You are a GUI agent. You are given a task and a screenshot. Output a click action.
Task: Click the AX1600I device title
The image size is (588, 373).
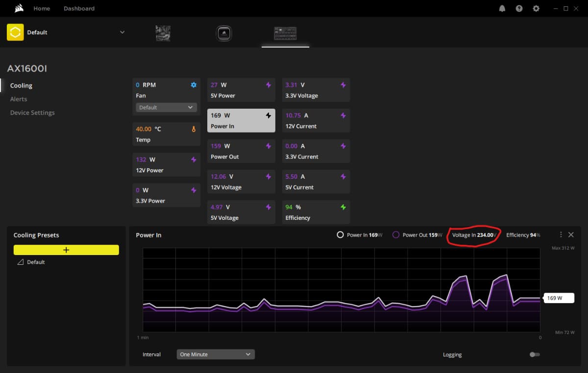pyautogui.click(x=27, y=69)
